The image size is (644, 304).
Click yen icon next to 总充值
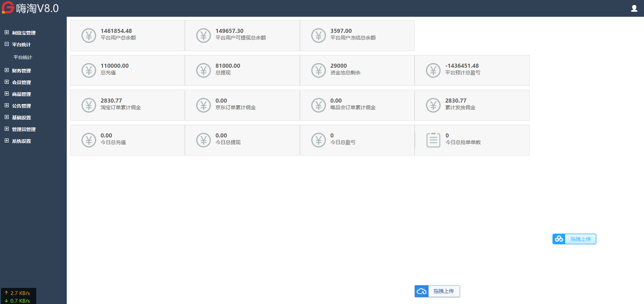(89, 70)
